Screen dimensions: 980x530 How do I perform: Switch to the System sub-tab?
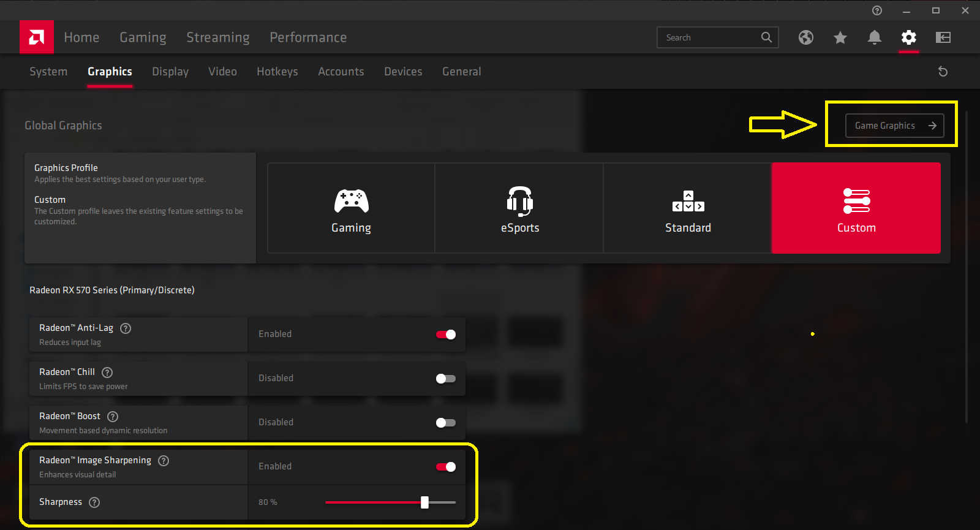48,72
